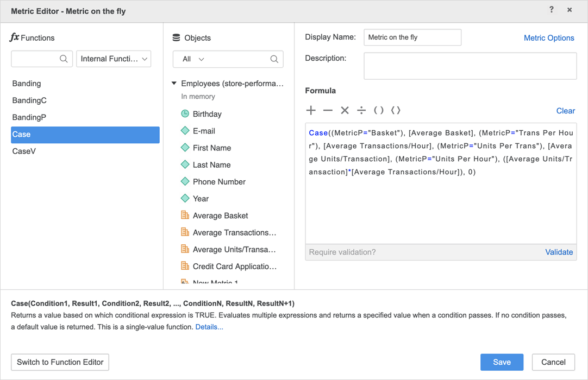
Task: Click into the Description text box
Action: point(470,66)
